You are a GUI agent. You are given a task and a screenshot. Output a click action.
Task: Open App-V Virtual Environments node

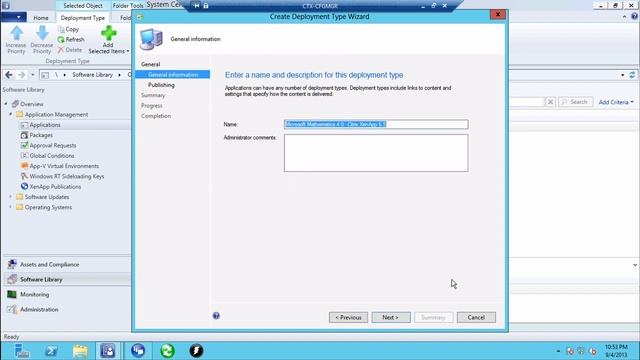pyautogui.click(x=64, y=166)
